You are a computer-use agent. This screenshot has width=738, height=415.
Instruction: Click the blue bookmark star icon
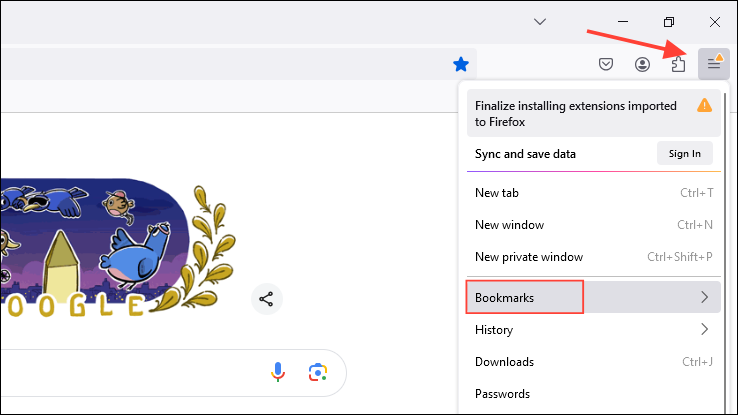pos(460,64)
